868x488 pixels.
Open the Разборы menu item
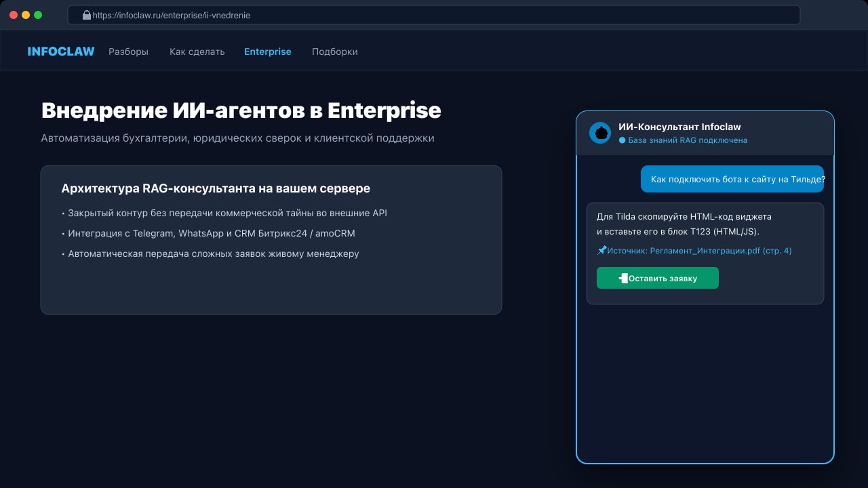pos(128,52)
